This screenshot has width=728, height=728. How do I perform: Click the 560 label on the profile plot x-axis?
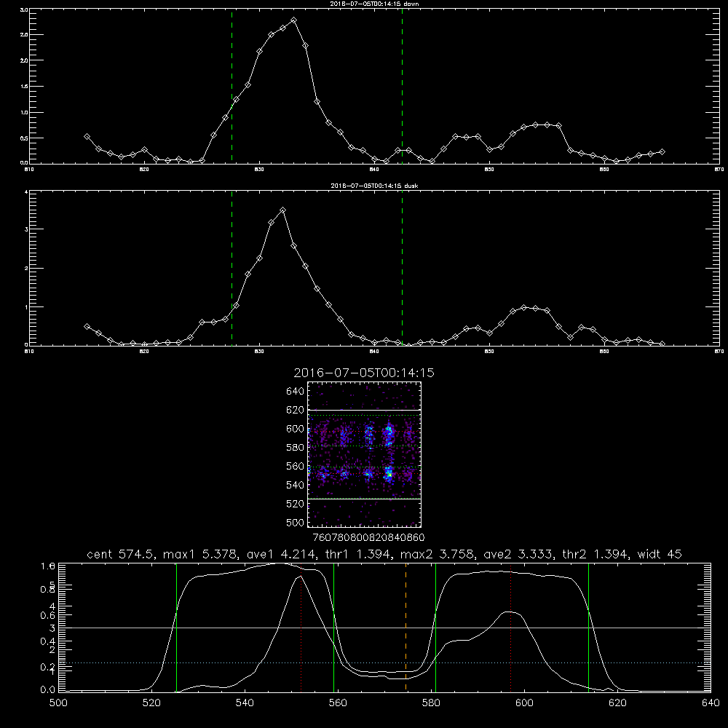(338, 703)
